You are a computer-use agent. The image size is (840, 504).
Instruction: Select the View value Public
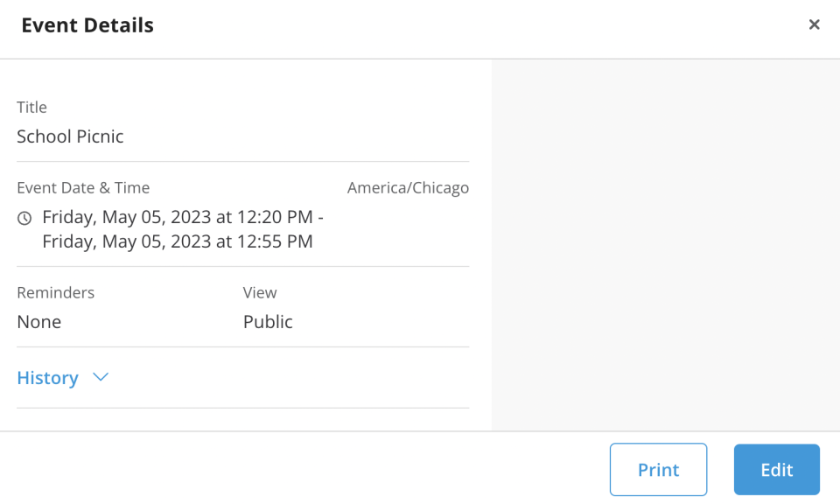coord(268,322)
